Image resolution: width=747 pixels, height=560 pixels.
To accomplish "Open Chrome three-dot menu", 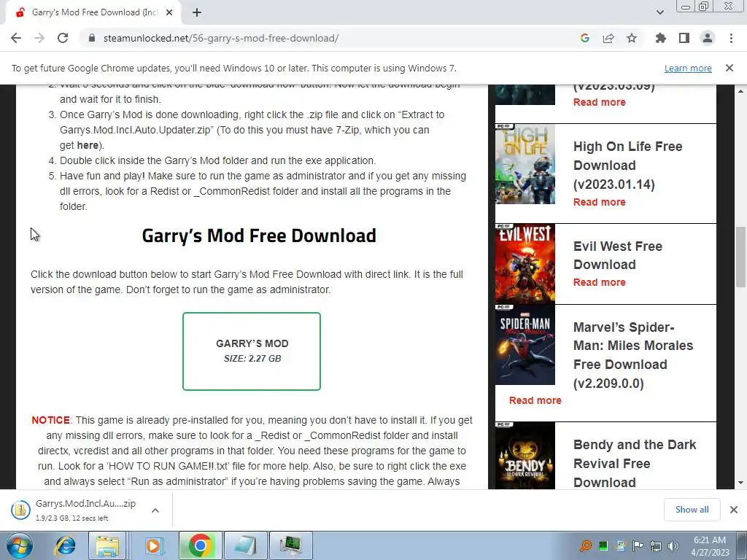I will pos(731,38).
